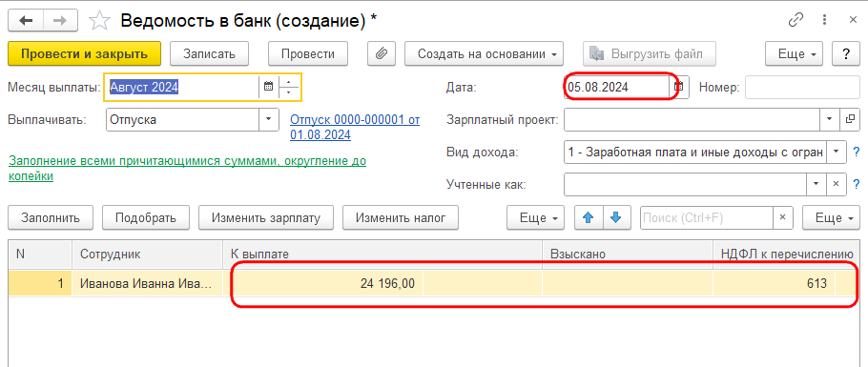Click the Провести button
The height and width of the screenshot is (367, 868).
308,53
